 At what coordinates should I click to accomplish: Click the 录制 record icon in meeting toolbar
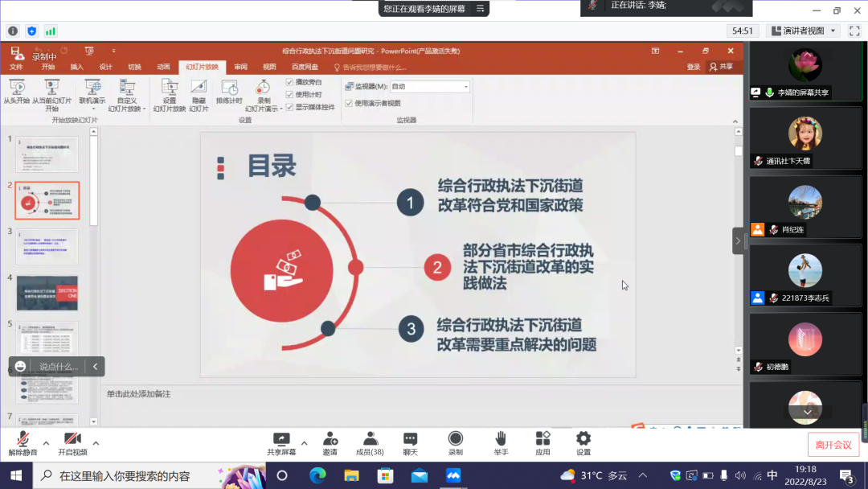coord(456,439)
